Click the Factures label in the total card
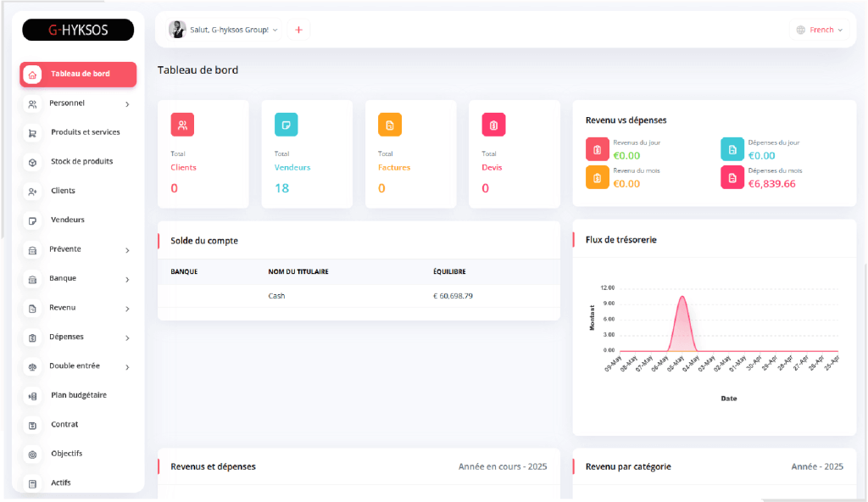 394,167
